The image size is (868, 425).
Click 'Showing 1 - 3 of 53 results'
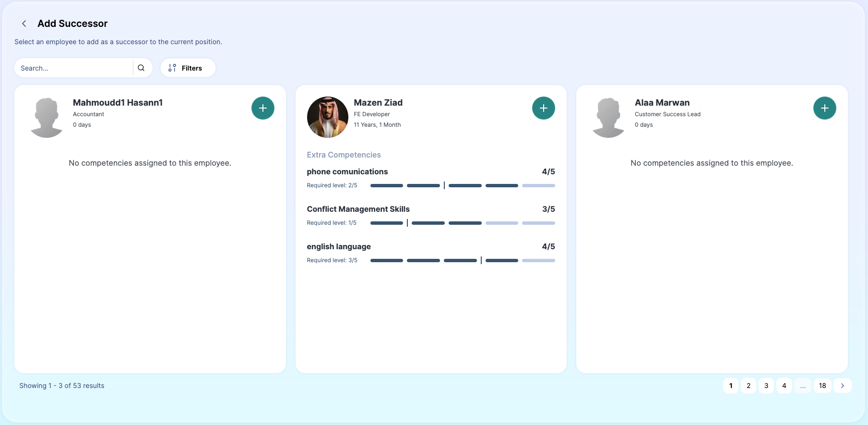coord(62,386)
